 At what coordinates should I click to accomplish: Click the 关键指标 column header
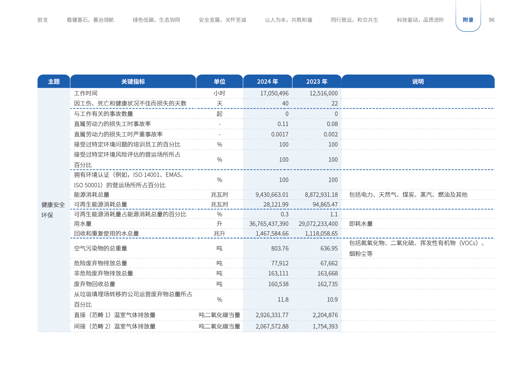(133, 81)
